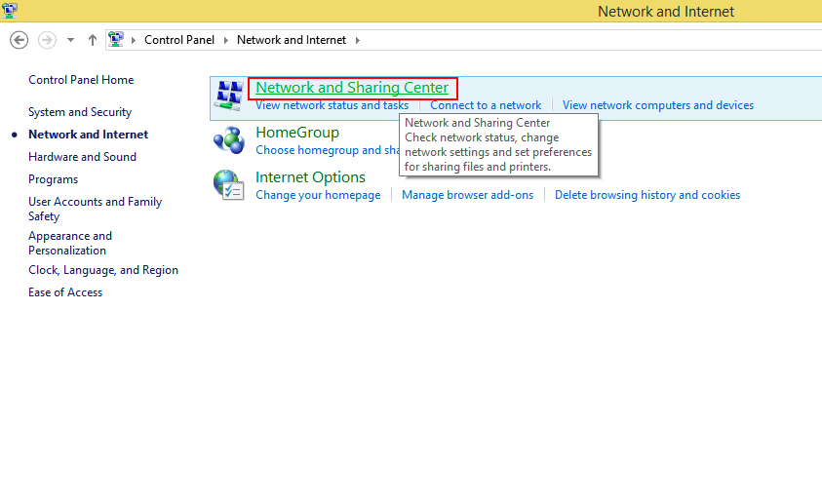The height and width of the screenshot is (504, 822).
Task: Expand the arrow before Control Panel breadcrumb
Action: 134,40
